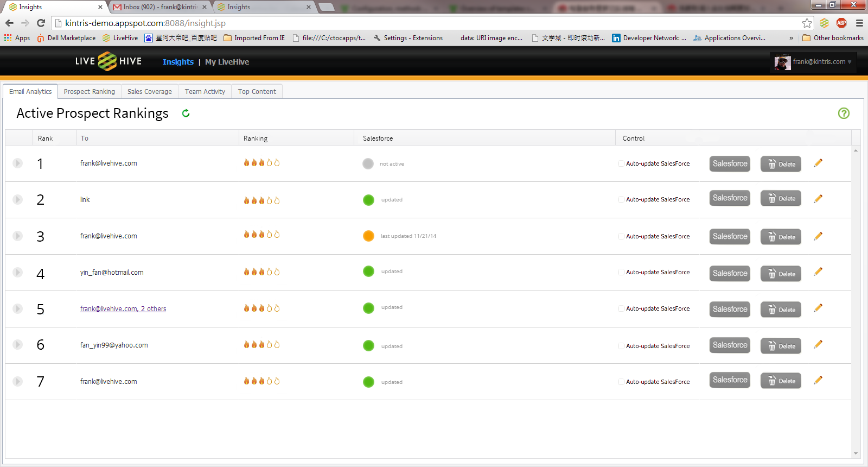
Task: Click Salesforce button for rank 5
Action: [x=730, y=309]
